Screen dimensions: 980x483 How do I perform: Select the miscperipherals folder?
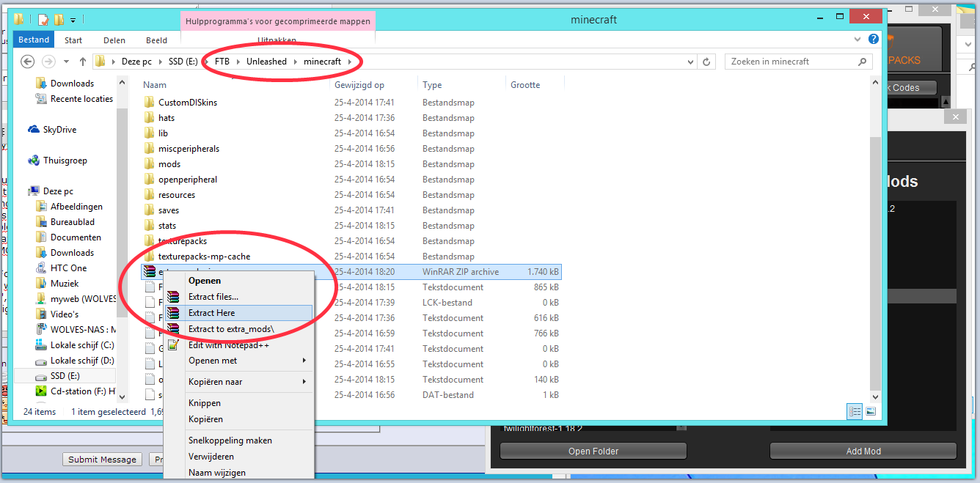189,149
